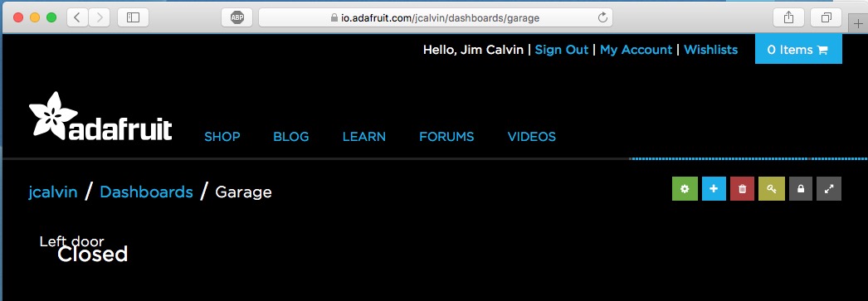
Task: Open the LEARN navigation item
Action: [364, 137]
